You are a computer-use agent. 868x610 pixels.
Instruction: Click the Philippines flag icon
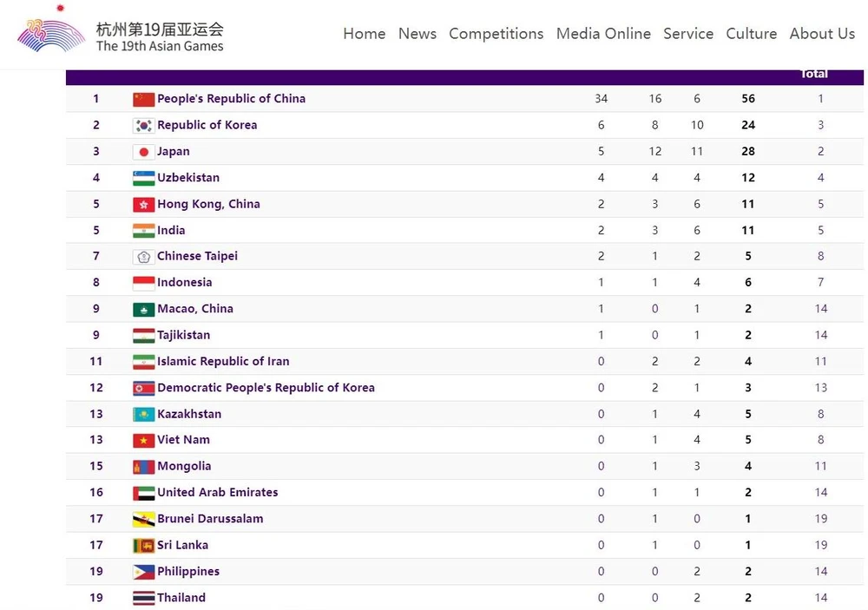point(143,572)
